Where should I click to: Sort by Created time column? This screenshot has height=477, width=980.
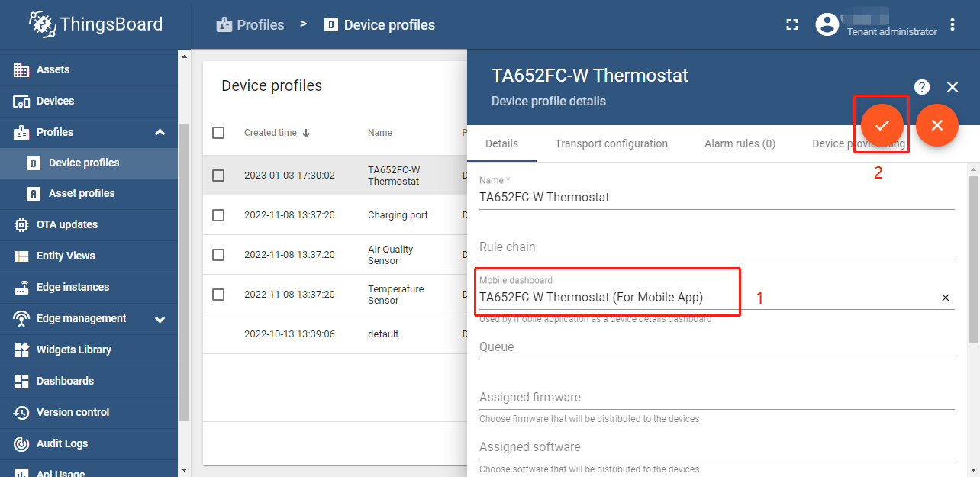277,133
